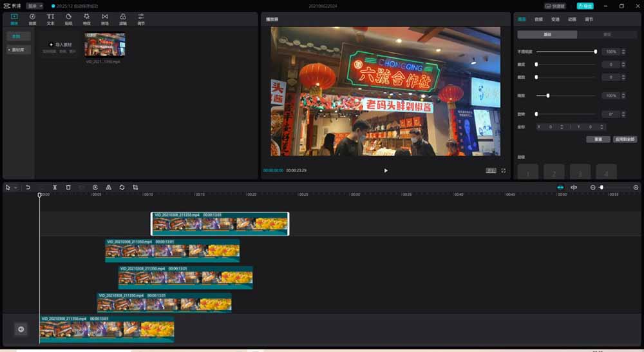Select the Background (背景) sub-tab

pos(607,35)
